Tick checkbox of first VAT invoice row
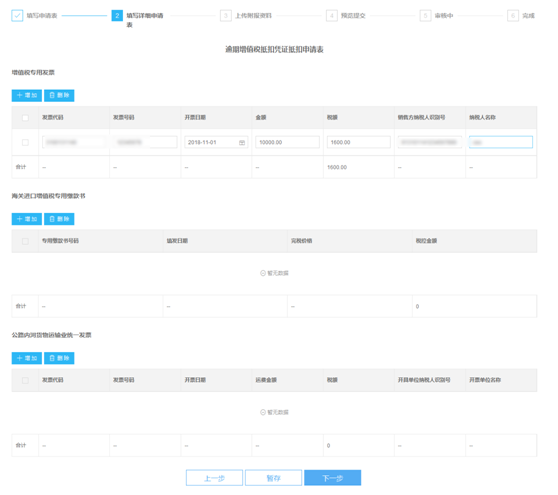This screenshot has width=558, height=495. [x=25, y=142]
